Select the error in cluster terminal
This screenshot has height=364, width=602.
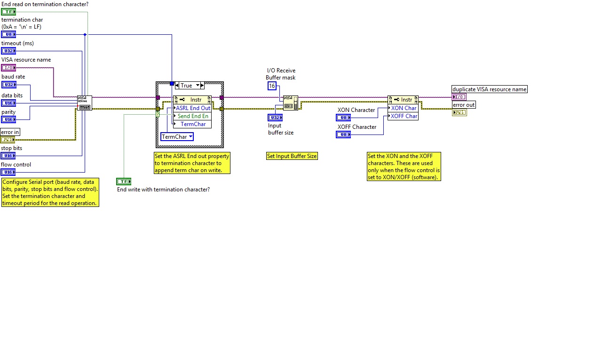pyautogui.click(x=8, y=140)
